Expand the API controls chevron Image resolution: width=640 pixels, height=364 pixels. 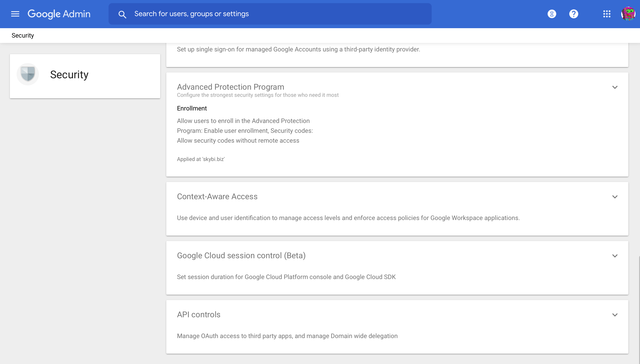pyautogui.click(x=615, y=315)
